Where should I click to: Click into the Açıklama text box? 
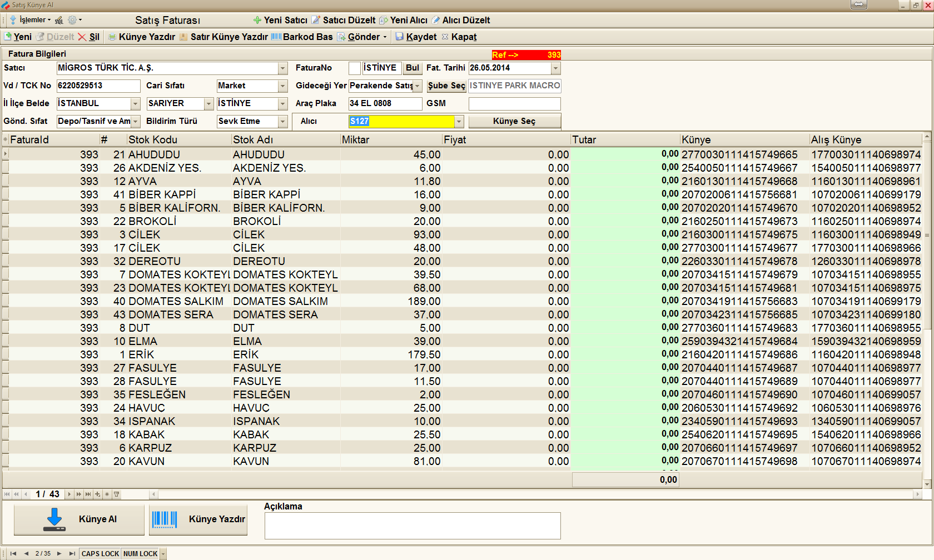click(x=413, y=526)
